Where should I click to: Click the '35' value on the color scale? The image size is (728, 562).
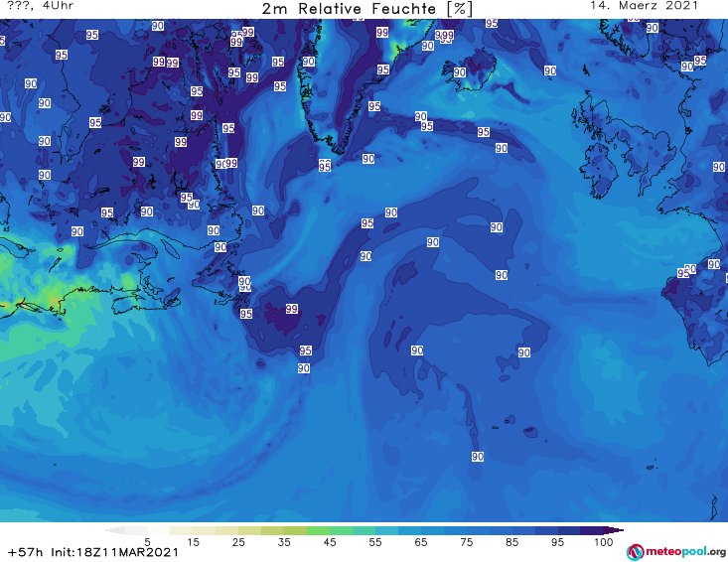pyautogui.click(x=284, y=542)
